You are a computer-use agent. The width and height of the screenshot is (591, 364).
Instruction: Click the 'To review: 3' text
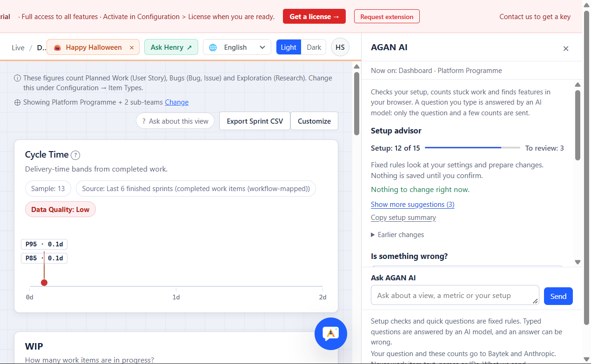[x=544, y=148]
